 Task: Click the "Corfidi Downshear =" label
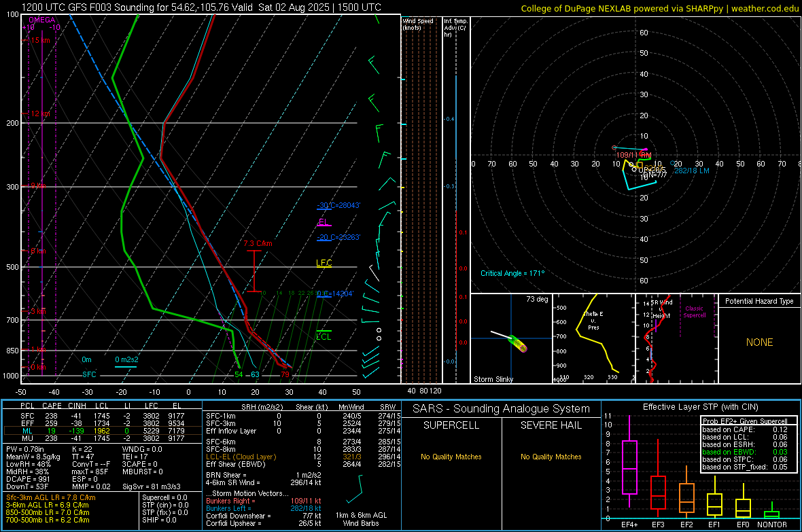click(235, 516)
